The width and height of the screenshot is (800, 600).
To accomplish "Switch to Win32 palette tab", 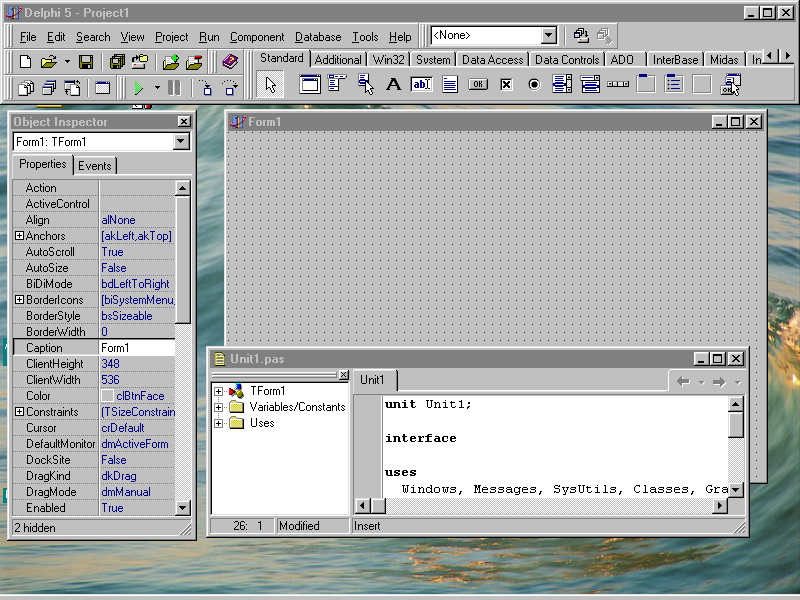I will coord(388,60).
